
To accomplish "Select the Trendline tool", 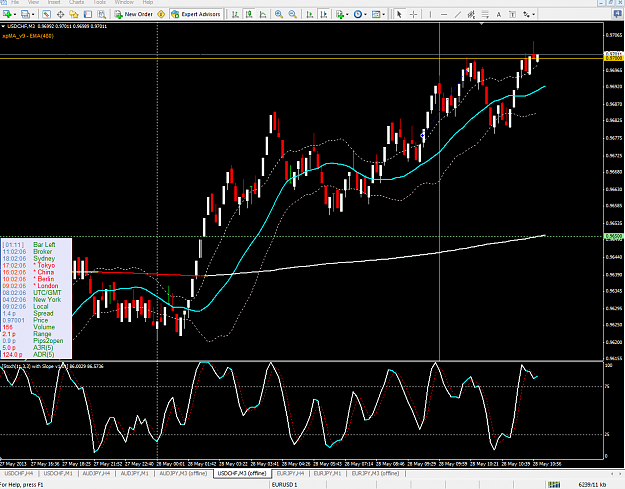I will tap(458, 14).
